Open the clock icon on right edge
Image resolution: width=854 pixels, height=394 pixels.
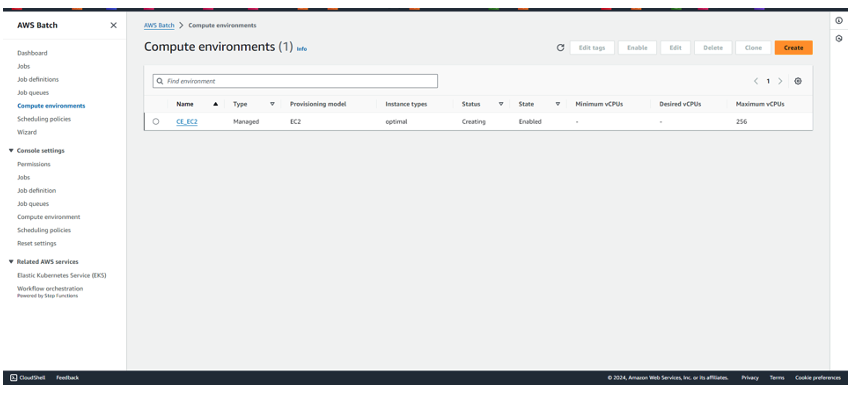[839, 39]
